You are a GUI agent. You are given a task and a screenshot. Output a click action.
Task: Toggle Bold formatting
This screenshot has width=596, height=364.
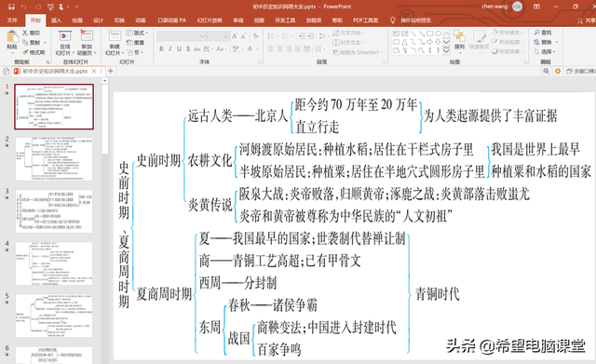tap(161, 48)
